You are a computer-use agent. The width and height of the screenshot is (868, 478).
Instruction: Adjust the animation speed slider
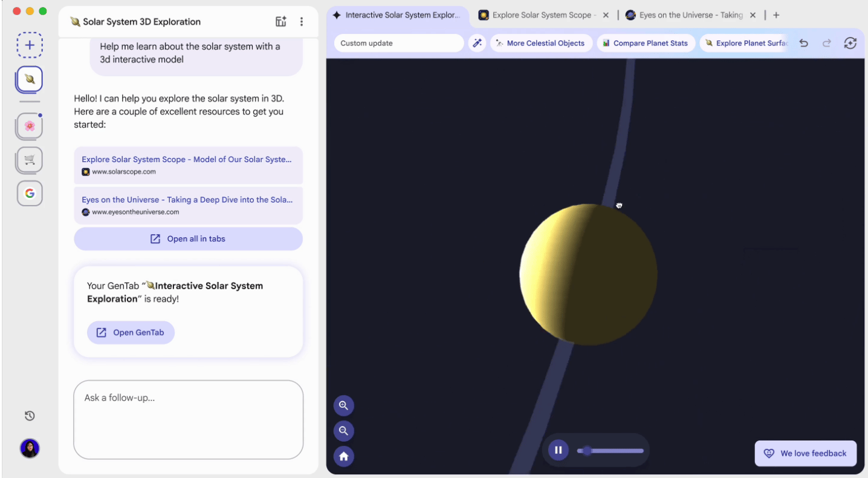click(x=611, y=451)
